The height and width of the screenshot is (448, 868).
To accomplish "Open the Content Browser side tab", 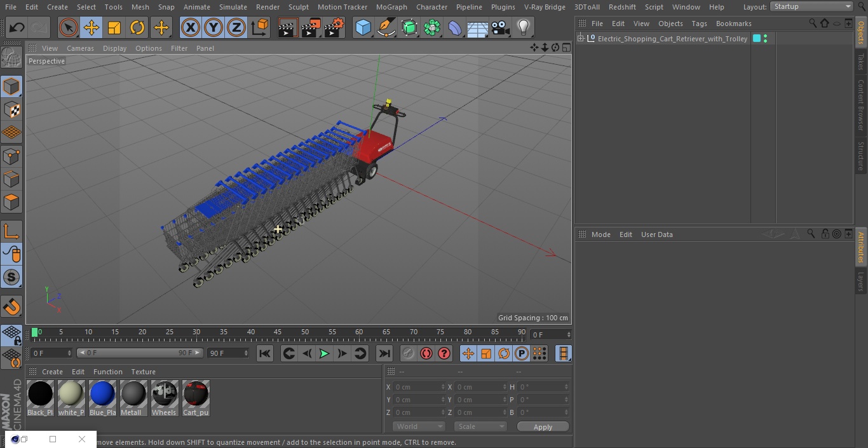I will (861, 105).
